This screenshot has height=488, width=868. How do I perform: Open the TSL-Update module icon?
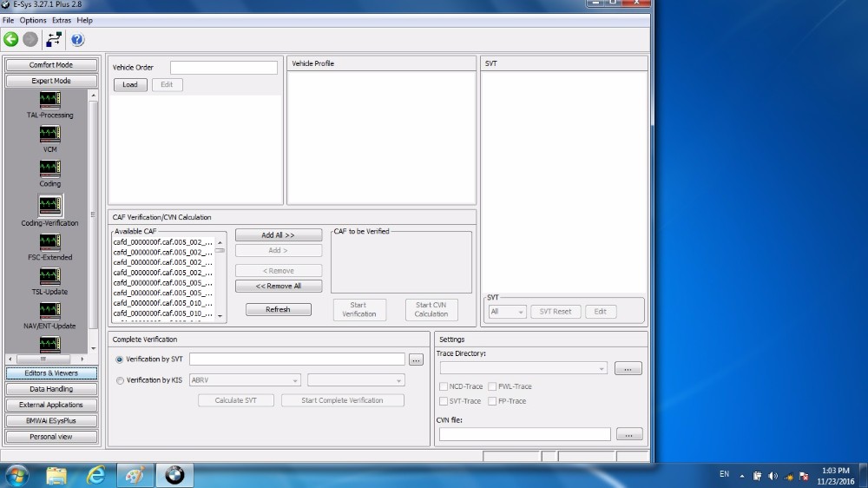point(50,277)
